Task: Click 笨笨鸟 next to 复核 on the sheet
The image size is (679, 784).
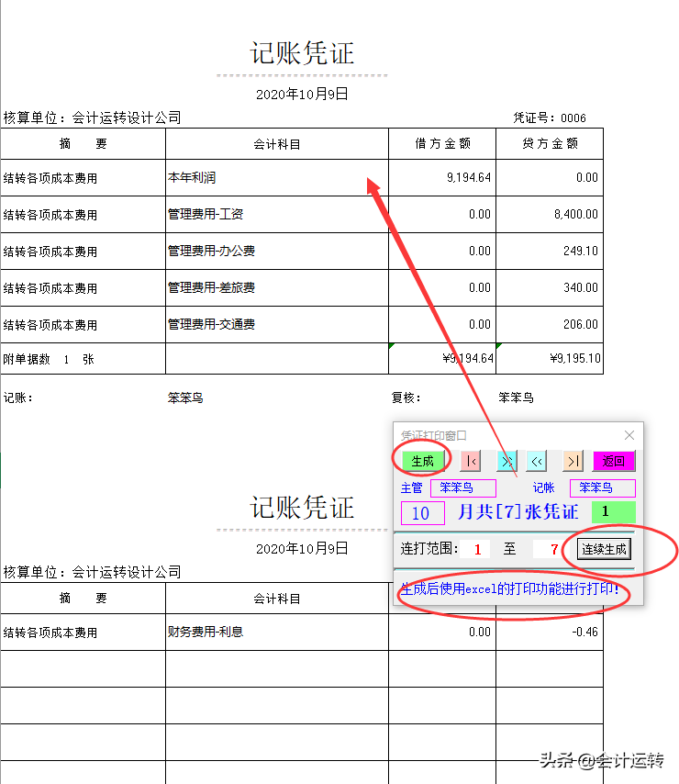Action: [x=516, y=398]
